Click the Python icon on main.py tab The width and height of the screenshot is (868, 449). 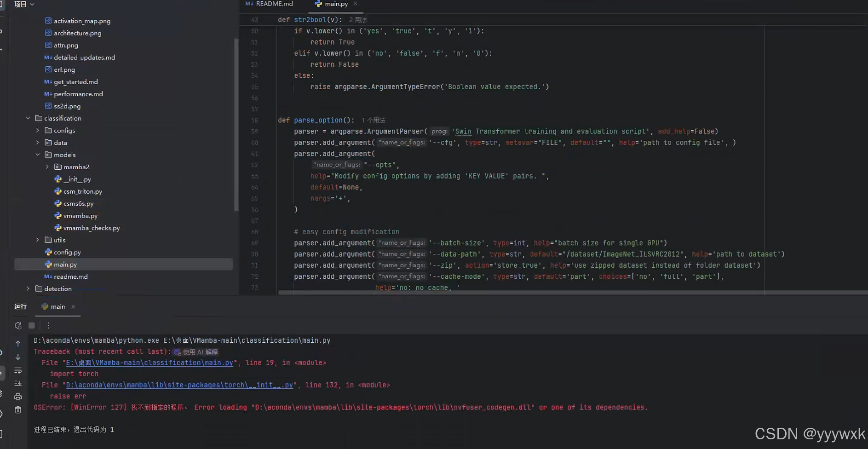coord(318,4)
